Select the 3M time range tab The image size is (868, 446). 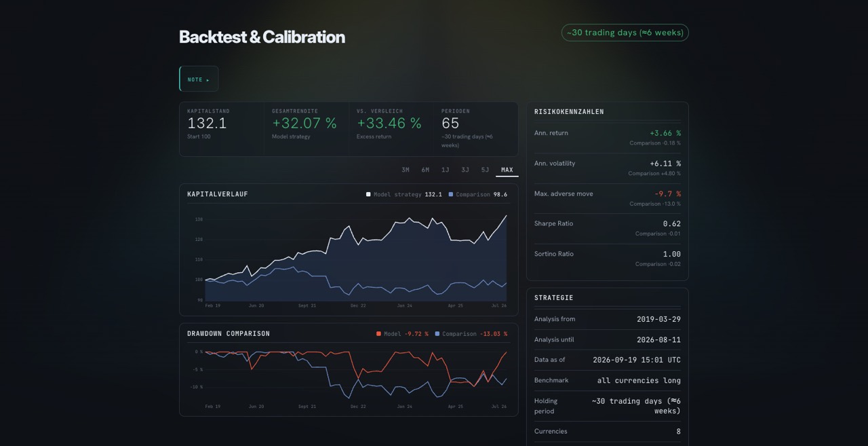405,170
